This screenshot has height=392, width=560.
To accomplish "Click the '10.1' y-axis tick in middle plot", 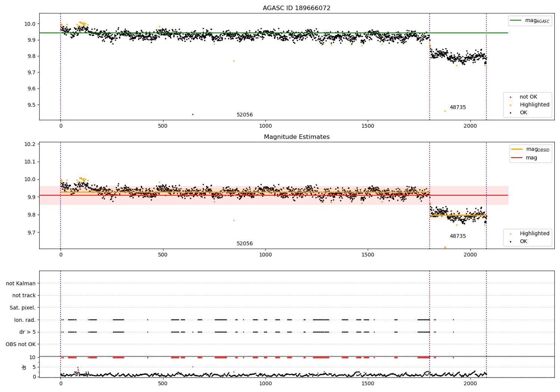I will (x=30, y=162).
